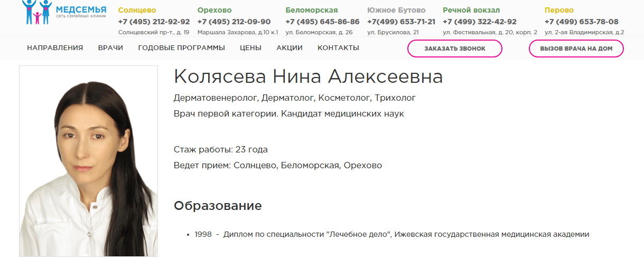Open the Перово clinic link
The height and width of the screenshot is (269, 644).
click(x=559, y=11)
